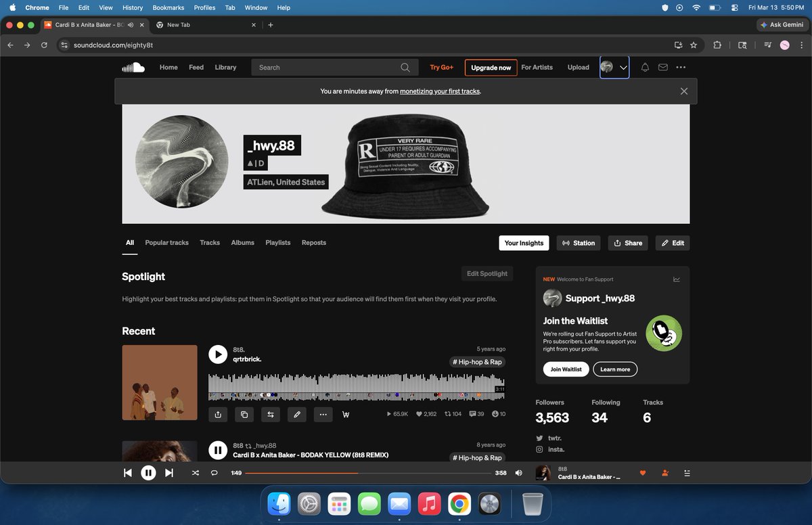Viewport: 812px width, 525px height.
Task: Click Edit Spotlight
Action: (x=487, y=274)
